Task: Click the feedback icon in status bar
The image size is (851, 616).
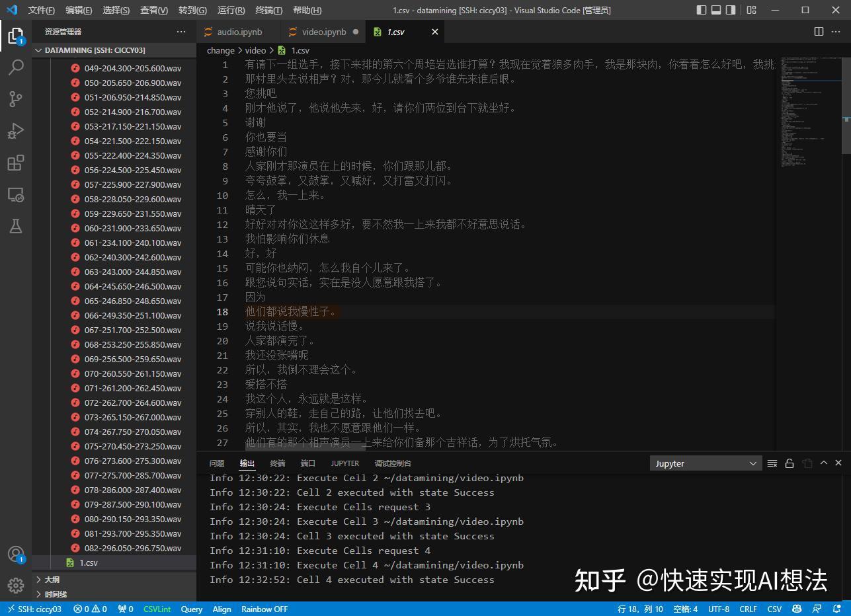Action: [817, 609]
